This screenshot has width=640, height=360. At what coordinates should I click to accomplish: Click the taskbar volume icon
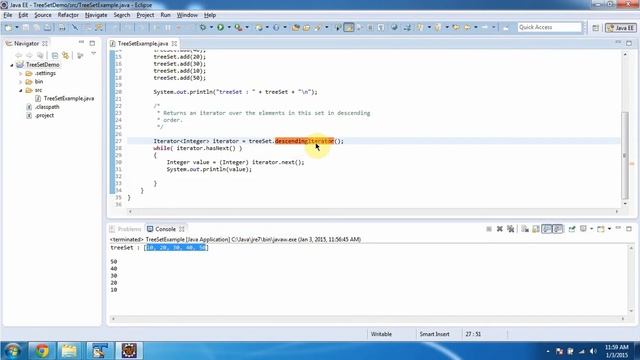[593, 351]
